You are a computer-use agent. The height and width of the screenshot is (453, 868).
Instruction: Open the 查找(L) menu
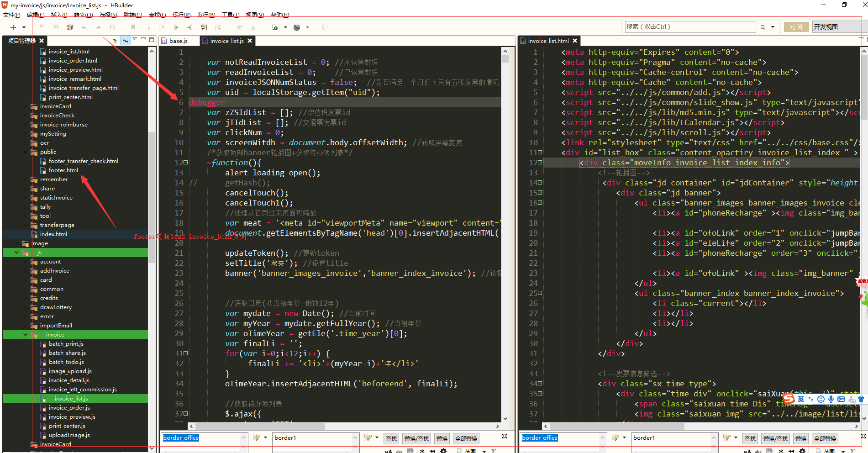pos(158,15)
